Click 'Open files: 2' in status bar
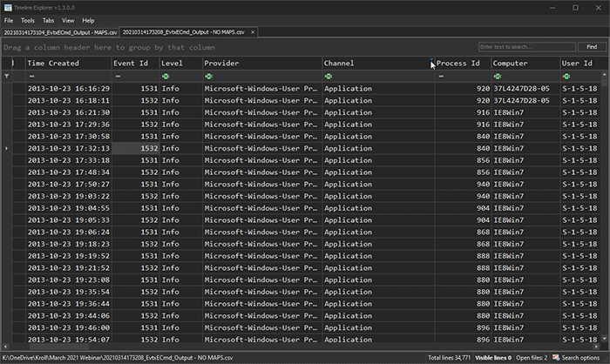Image resolution: width=610 pixels, height=364 pixels. coord(532,358)
